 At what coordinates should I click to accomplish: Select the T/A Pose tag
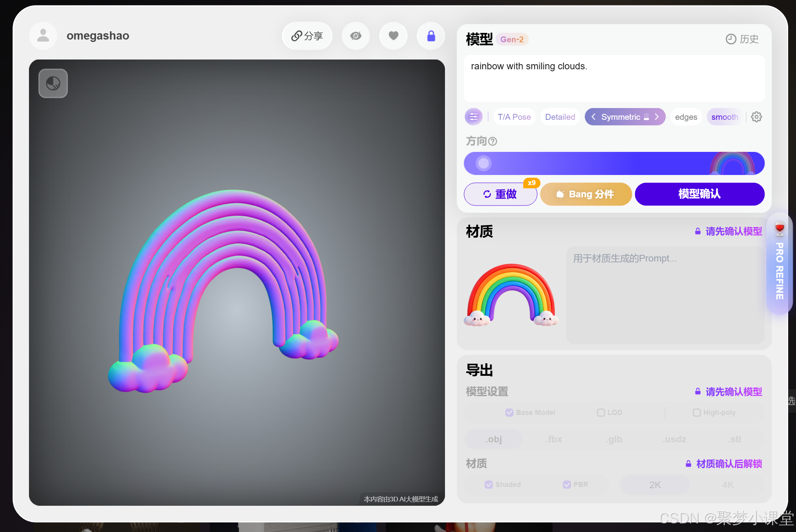tap(514, 117)
